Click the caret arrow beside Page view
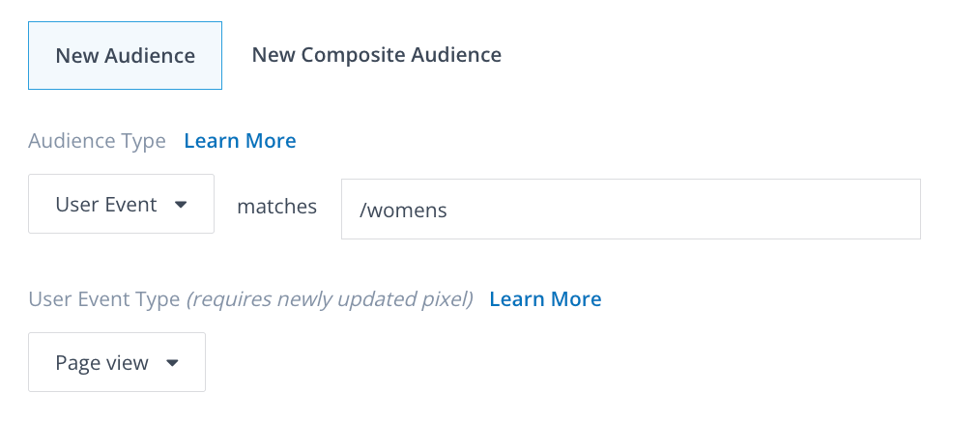Screen dimensions: 980x421 (x=173, y=363)
